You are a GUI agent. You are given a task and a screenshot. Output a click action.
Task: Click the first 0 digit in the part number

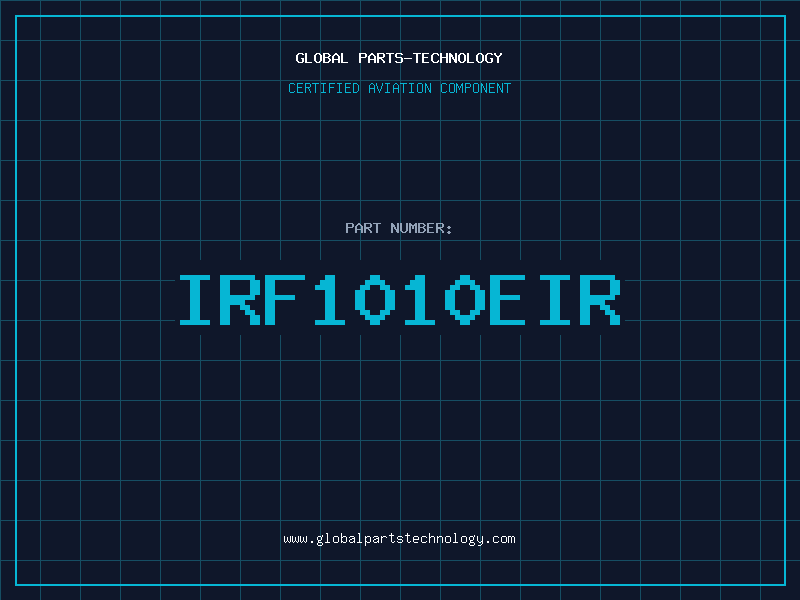pyautogui.click(x=376, y=300)
